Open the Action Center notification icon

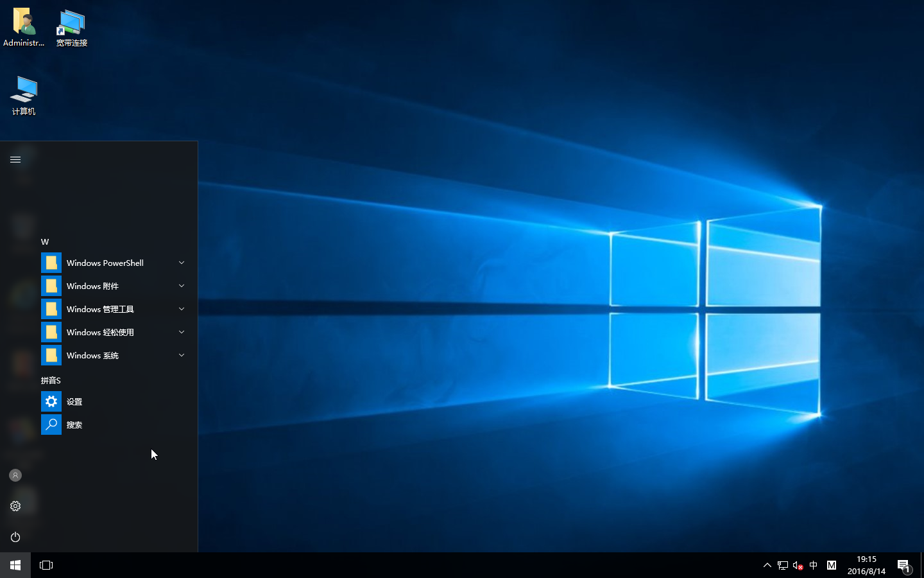(x=903, y=566)
